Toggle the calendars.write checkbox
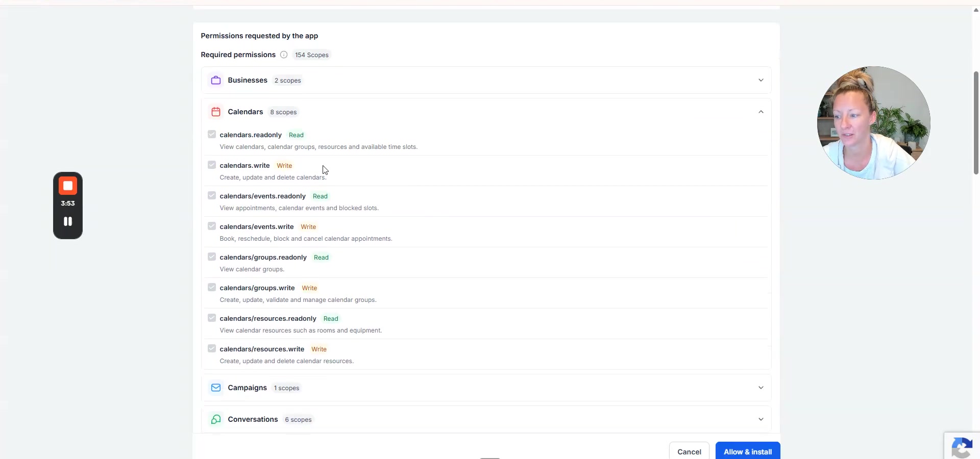Screen dimensions: 980x459 [x=212, y=165]
